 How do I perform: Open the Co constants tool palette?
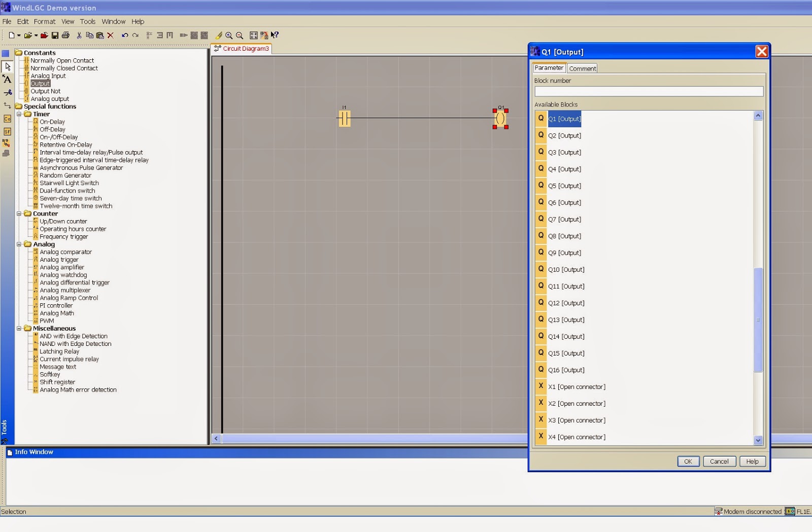tap(7, 119)
